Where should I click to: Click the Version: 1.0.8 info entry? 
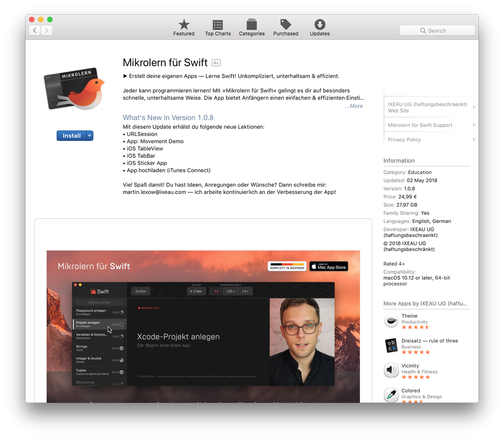399,189
